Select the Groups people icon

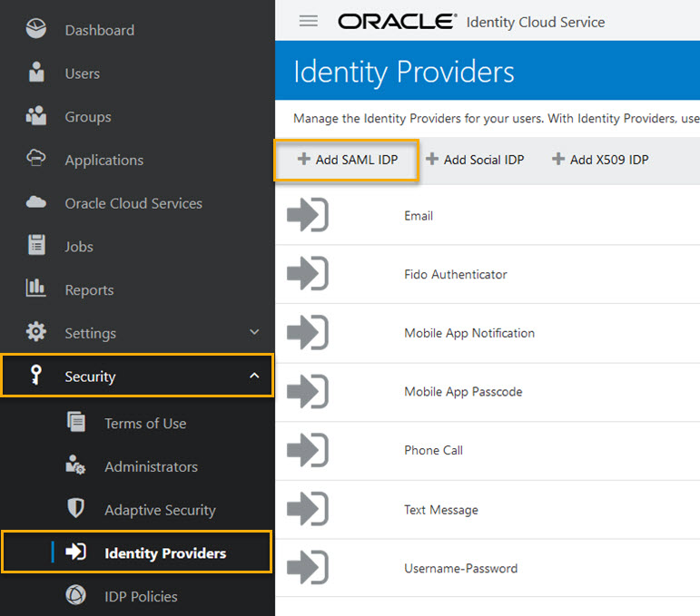click(x=36, y=116)
